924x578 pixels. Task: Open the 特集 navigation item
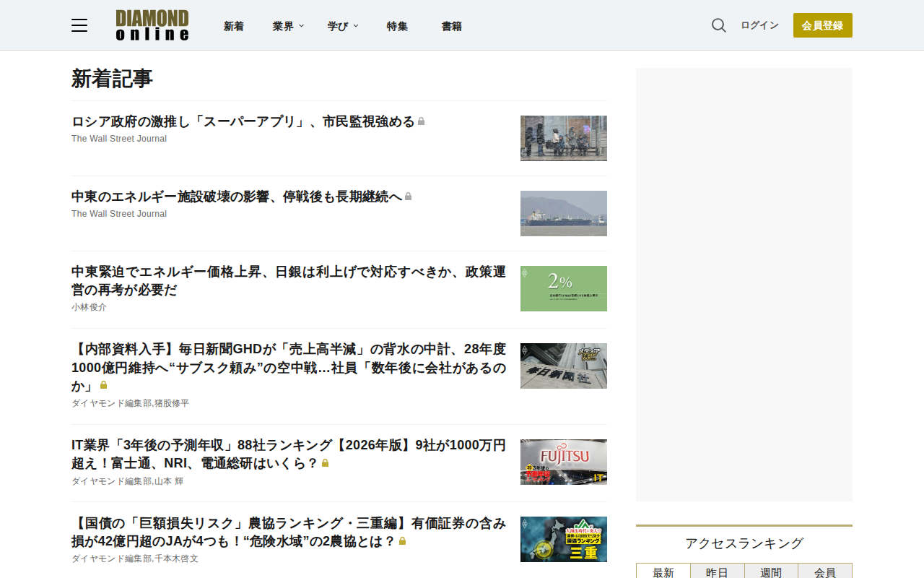click(397, 26)
